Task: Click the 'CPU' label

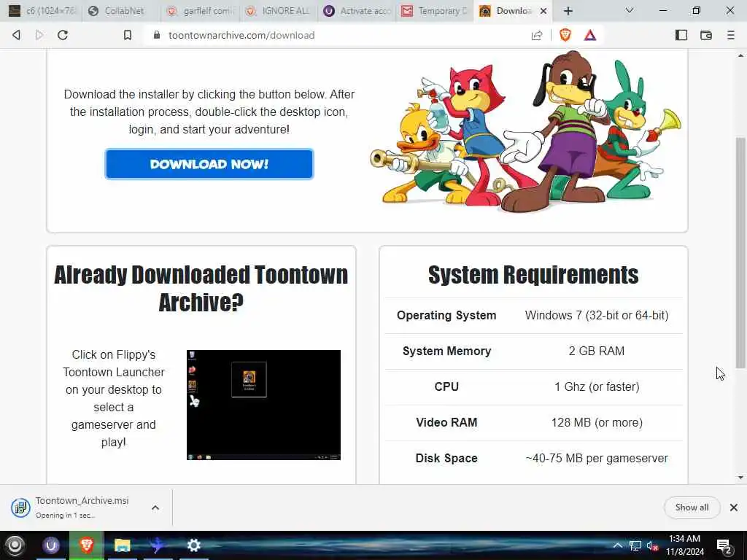Action: (446, 386)
